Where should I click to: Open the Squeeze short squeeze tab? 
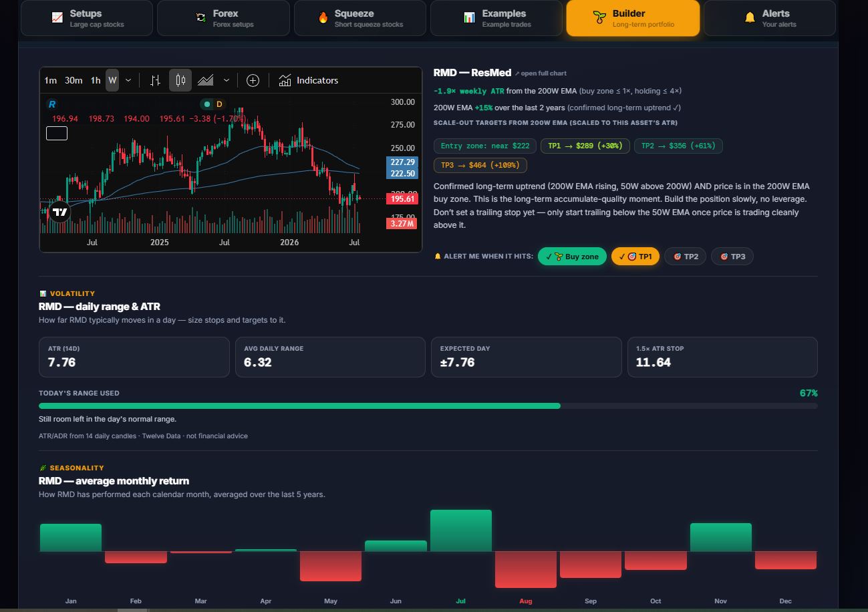pyautogui.click(x=360, y=18)
